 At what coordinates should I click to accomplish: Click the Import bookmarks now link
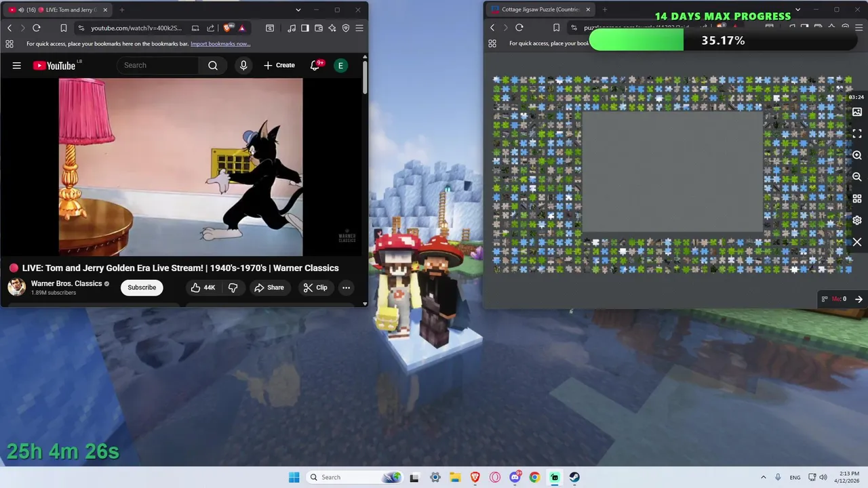point(220,44)
